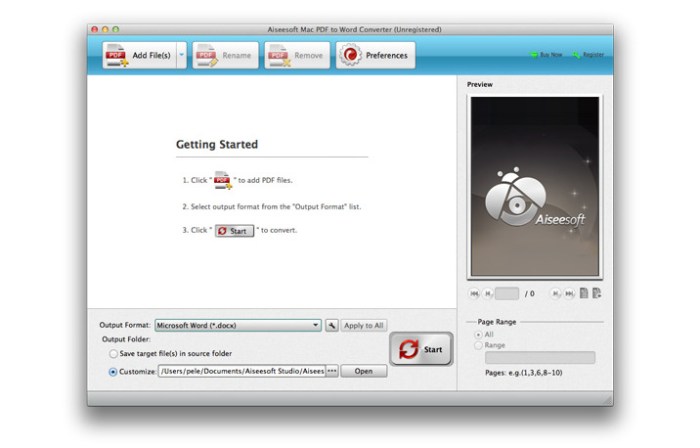700x448 pixels.
Task: Click the Remove toolbar button
Action: tap(297, 55)
